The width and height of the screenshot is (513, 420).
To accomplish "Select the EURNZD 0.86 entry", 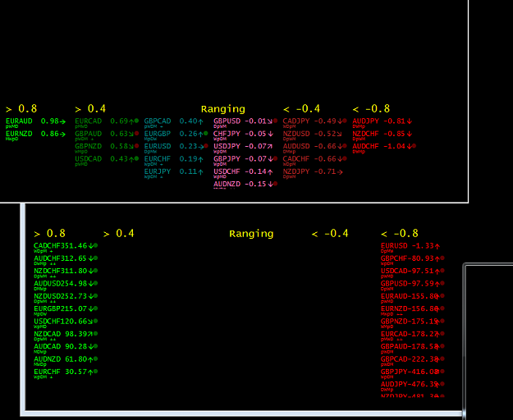I will (35, 134).
